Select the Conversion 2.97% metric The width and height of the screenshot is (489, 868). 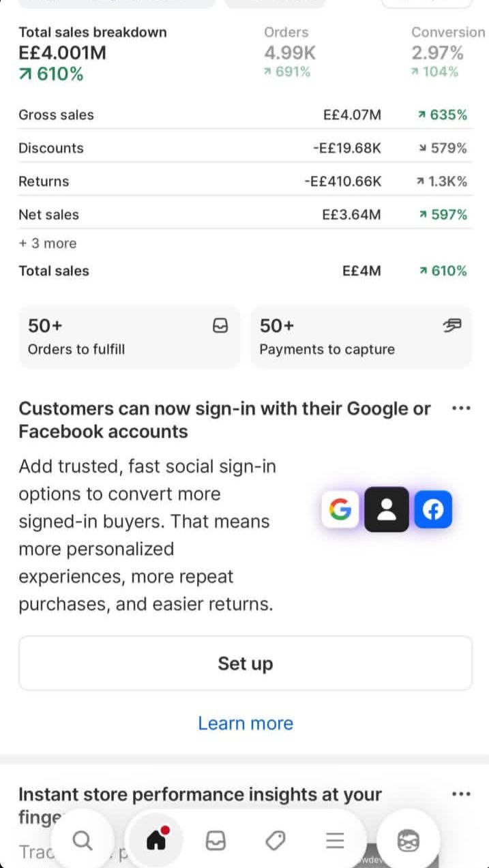tap(437, 52)
